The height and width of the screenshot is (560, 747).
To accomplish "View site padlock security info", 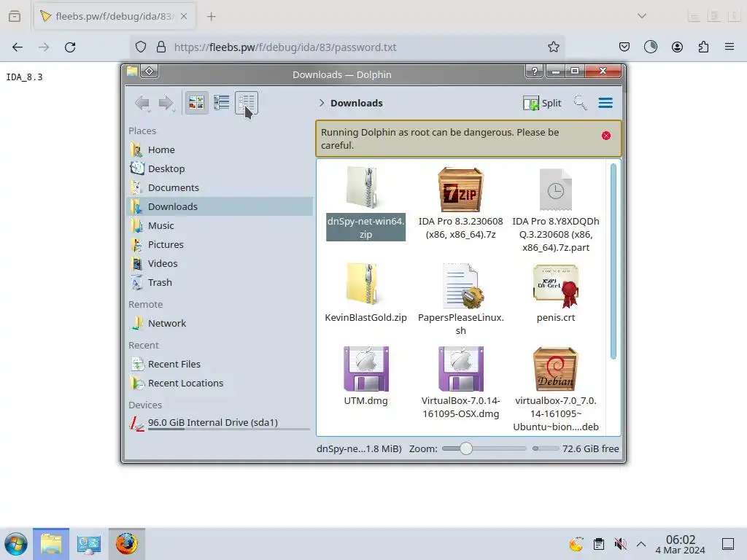I will coord(161,47).
